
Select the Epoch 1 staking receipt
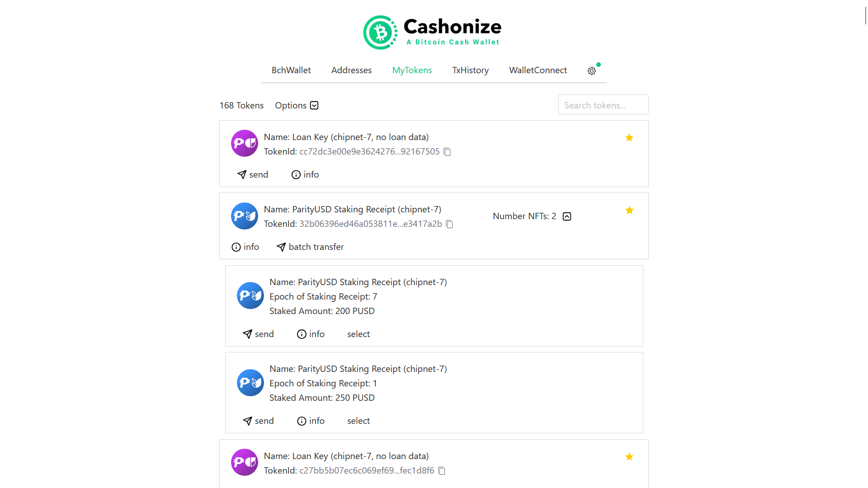[x=359, y=421]
